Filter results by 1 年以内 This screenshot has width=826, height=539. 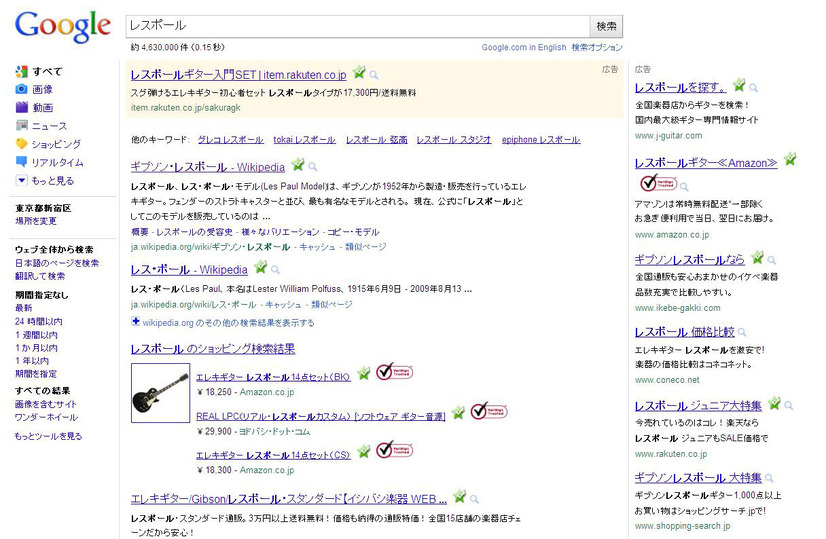click(x=32, y=361)
